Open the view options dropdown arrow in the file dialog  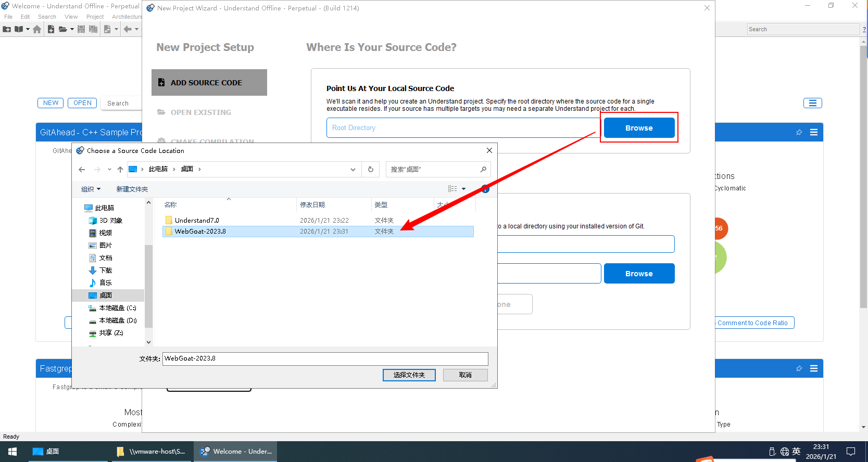point(464,189)
